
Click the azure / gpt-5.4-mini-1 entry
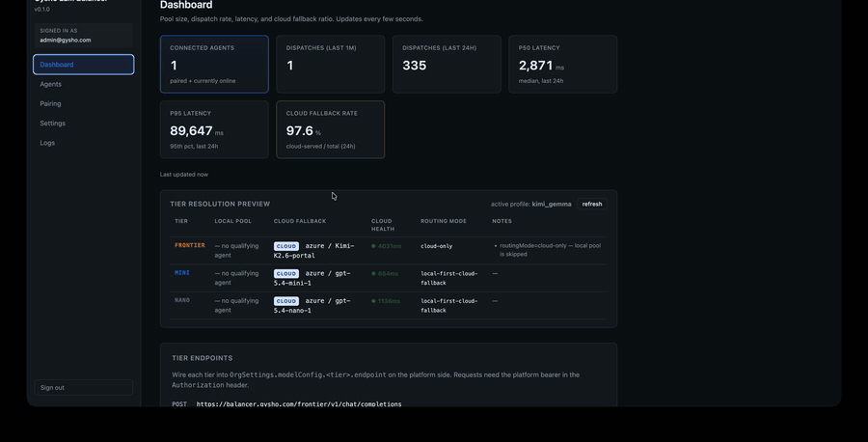coord(312,278)
